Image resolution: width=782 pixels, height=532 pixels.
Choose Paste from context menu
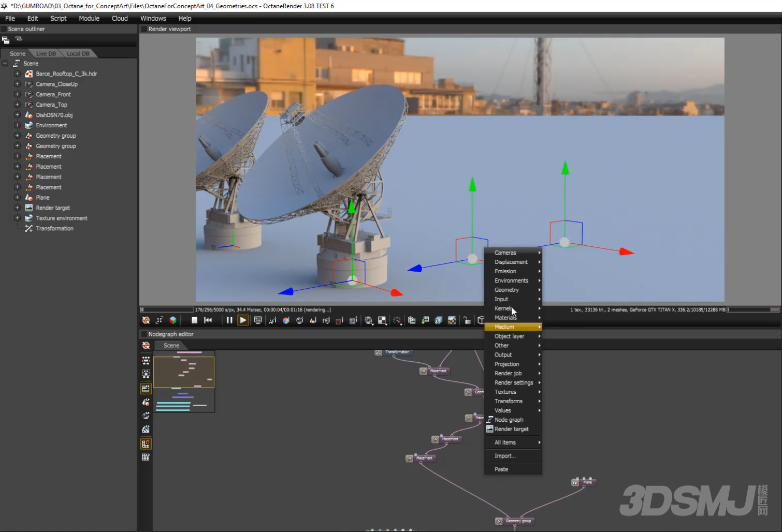pyautogui.click(x=513, y=469)
